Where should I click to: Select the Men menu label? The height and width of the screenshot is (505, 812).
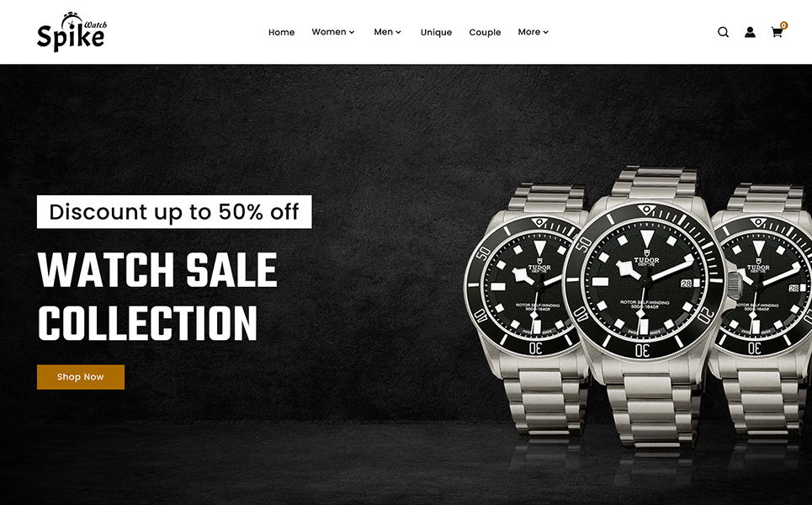tap(383, 32)
